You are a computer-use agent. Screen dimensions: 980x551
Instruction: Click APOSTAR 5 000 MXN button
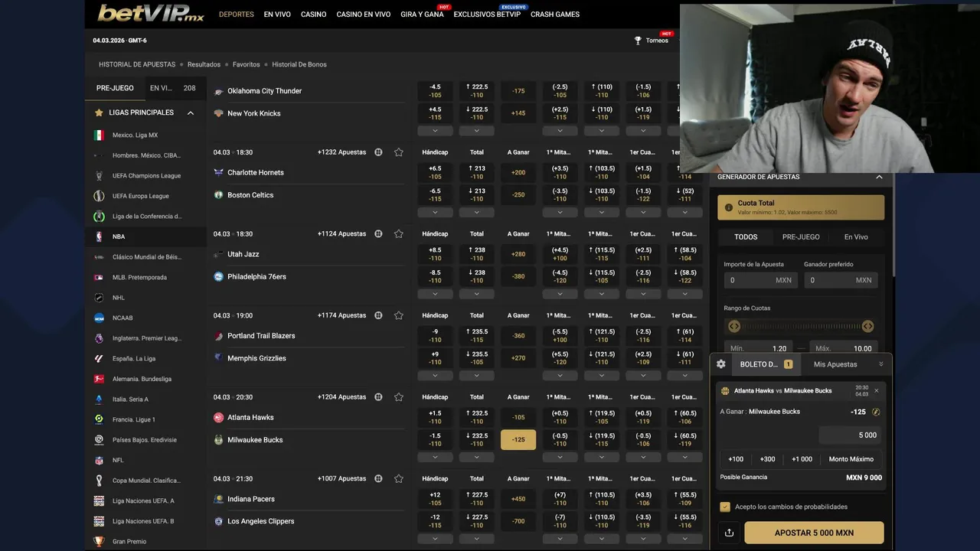pyautogui.click(x=814, y=533)
